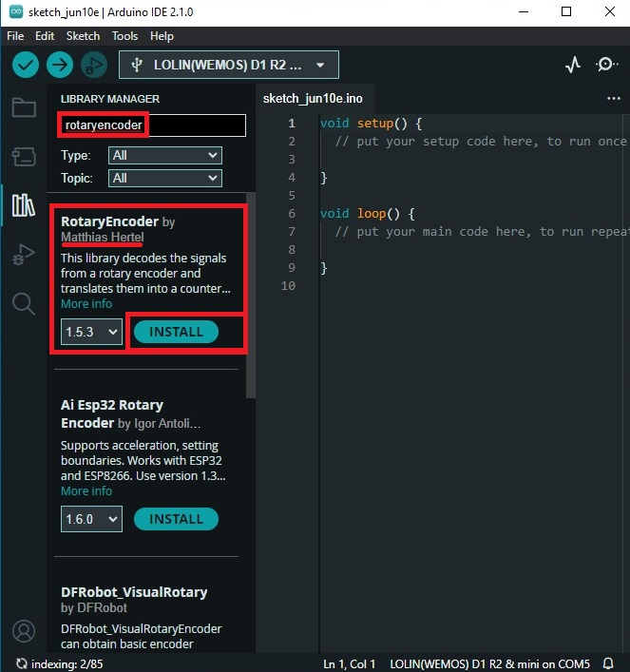Click the library search field containing rotaryencoder
Image resolution: width=630 pixels, height=672 pixels.
click(x=152, y=125)
